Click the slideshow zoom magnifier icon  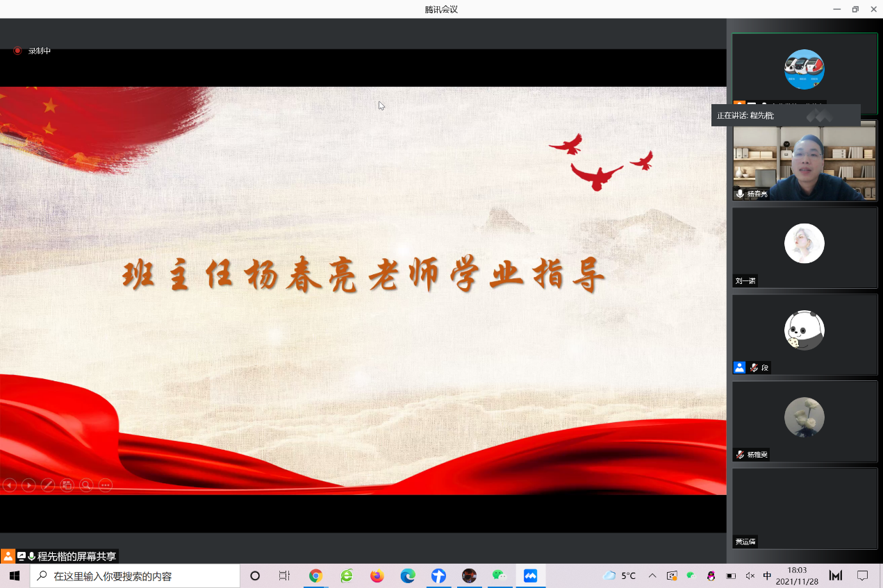coord(86,485)
